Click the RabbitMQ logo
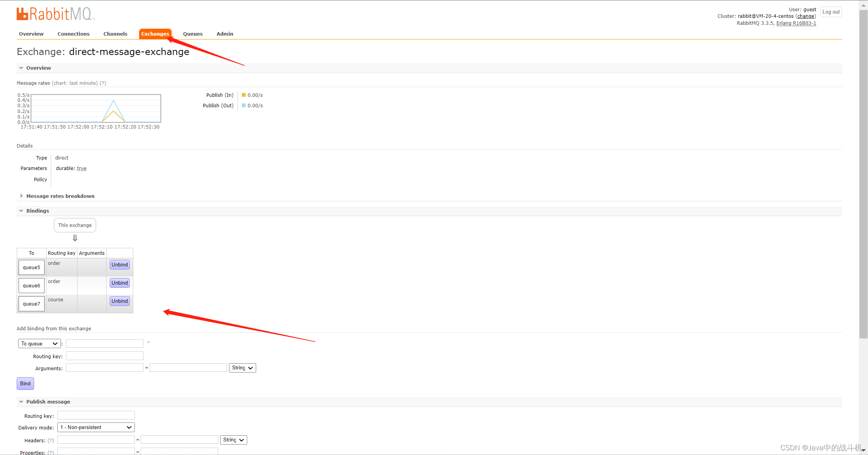 pyautogui.click(x=56, y=14)
